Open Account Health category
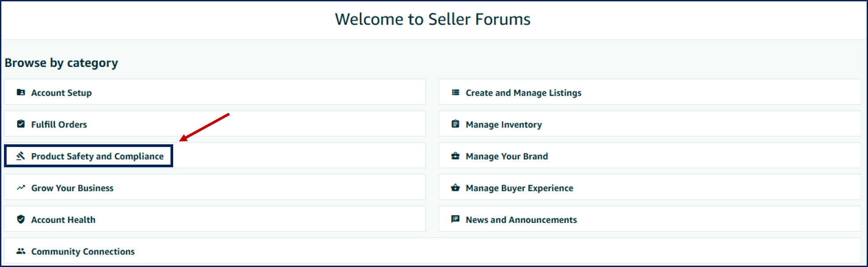 pos(215,219)
